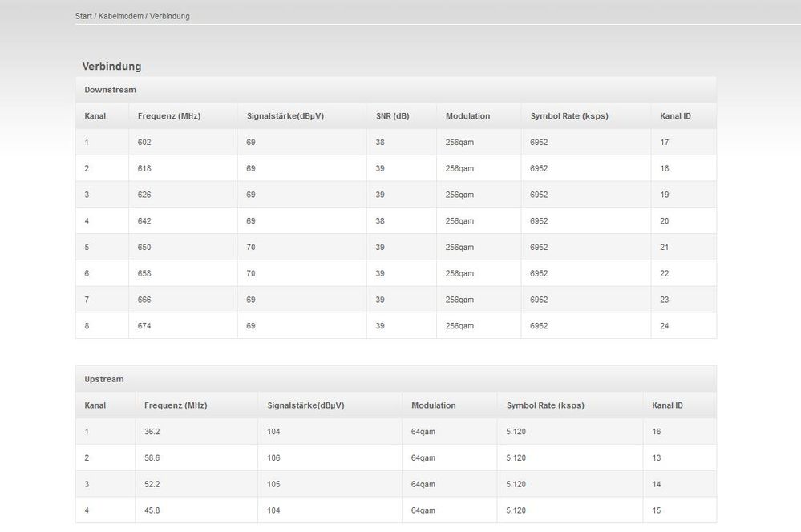Click the frequency value 666
The height and width of the screenshot is (532, 801).
(x=144, y=300)
